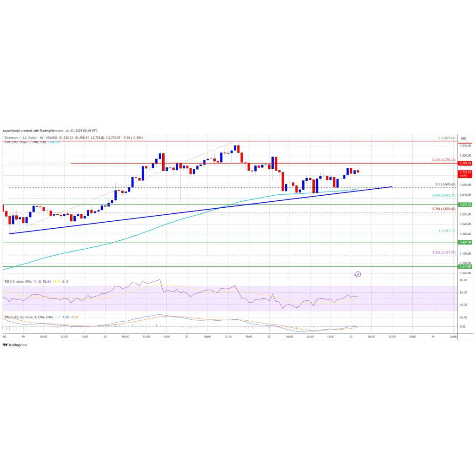Click the MACD 40.00 scale label
This screenshot has height=476, width=476.
tap(463, 317)
